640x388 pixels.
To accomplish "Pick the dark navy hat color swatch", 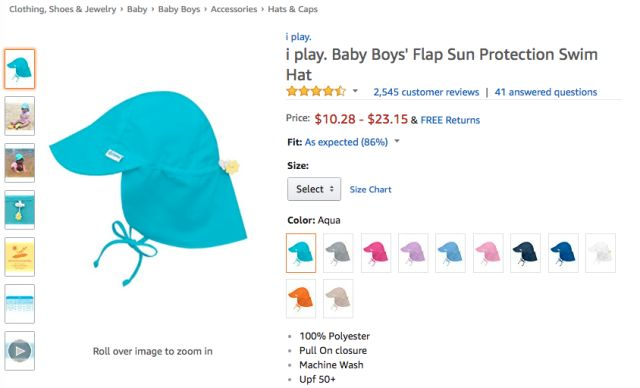I will pyautogui.click(x=525, y=253).
